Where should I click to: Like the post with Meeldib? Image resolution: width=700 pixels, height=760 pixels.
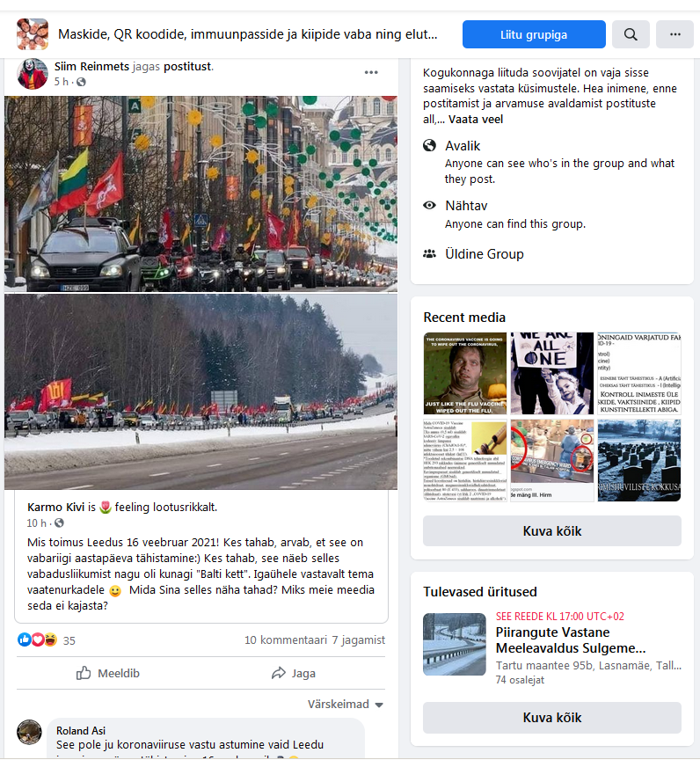107,673
